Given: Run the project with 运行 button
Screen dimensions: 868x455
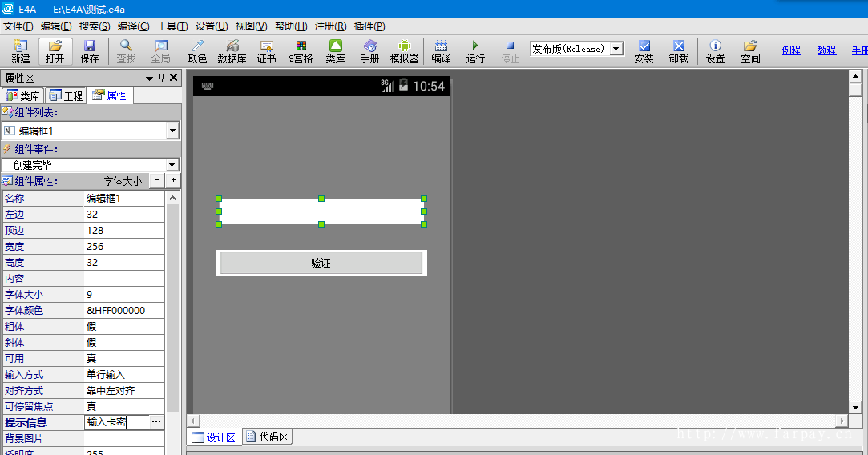Looking at the screenshot, I should coord(475,51).
